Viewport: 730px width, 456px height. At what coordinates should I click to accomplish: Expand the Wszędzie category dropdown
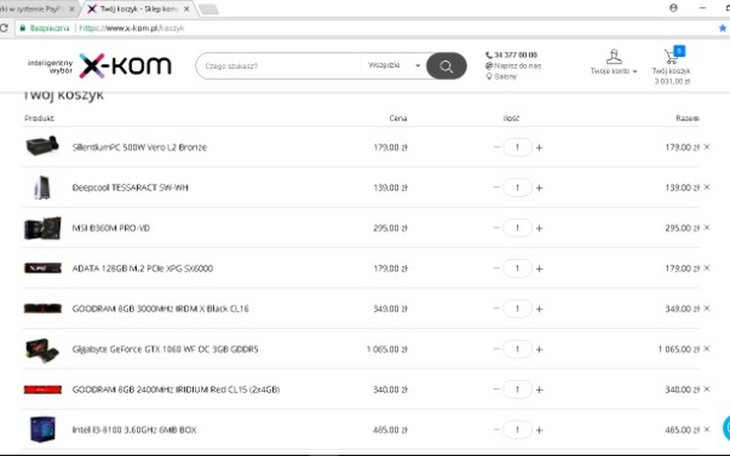pos(395,66)
